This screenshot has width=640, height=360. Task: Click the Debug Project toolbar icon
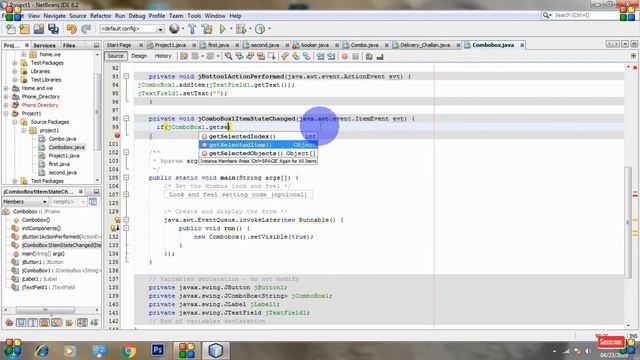click(x=241, y=29)
